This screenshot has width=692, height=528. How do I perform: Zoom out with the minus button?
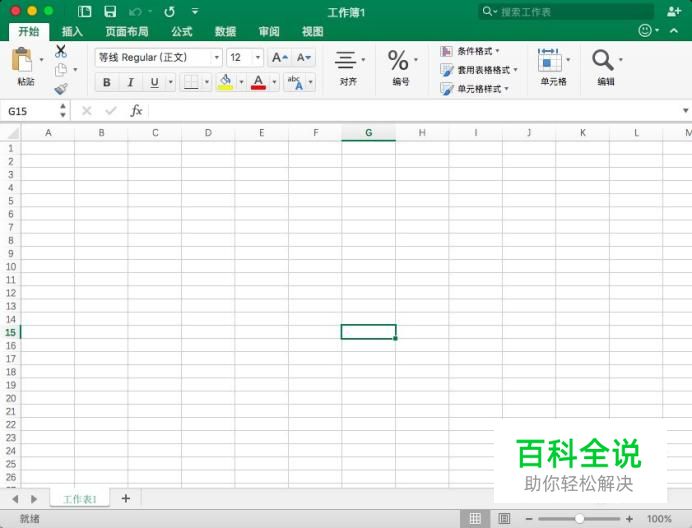(x=529, y=519)
